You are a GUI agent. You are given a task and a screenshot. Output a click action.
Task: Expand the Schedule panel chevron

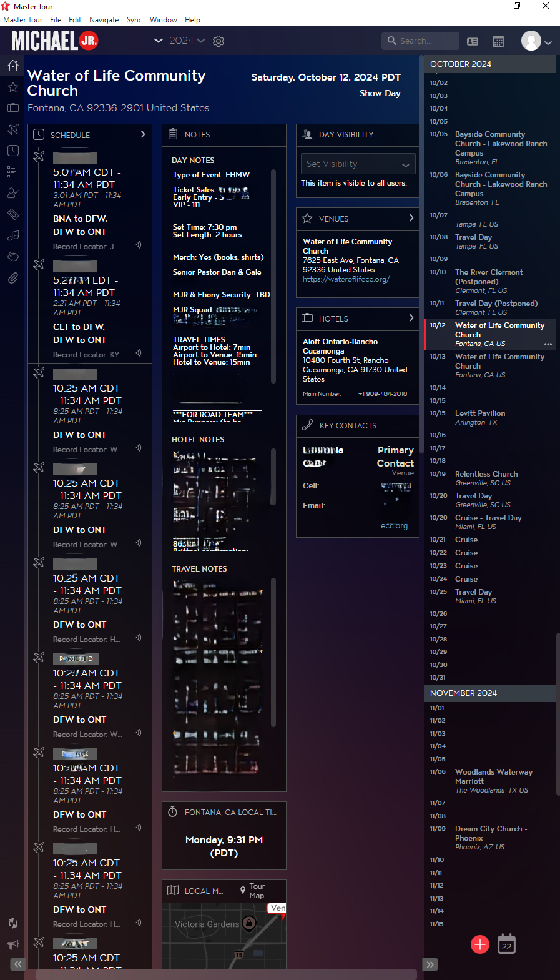143,134
